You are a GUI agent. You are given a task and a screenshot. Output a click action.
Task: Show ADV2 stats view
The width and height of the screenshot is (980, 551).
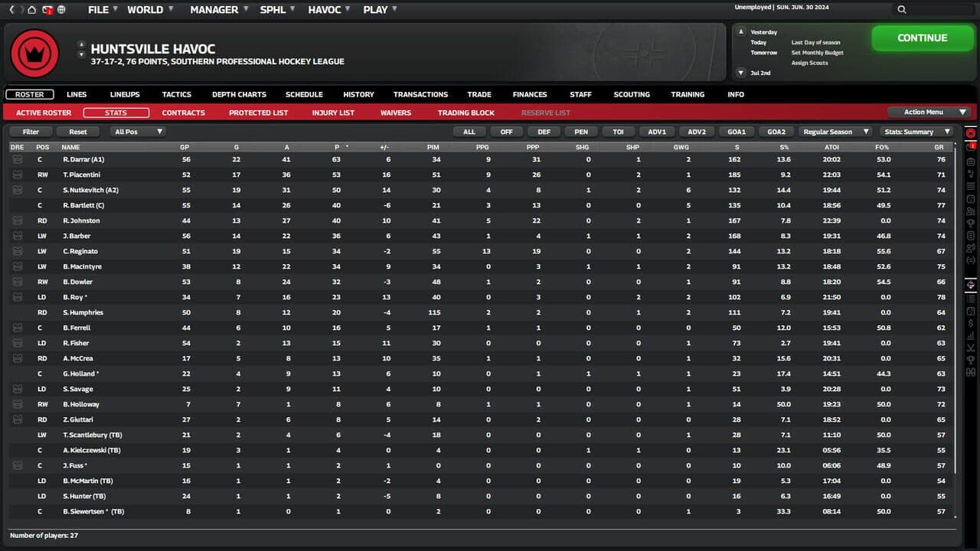(697, 132)
